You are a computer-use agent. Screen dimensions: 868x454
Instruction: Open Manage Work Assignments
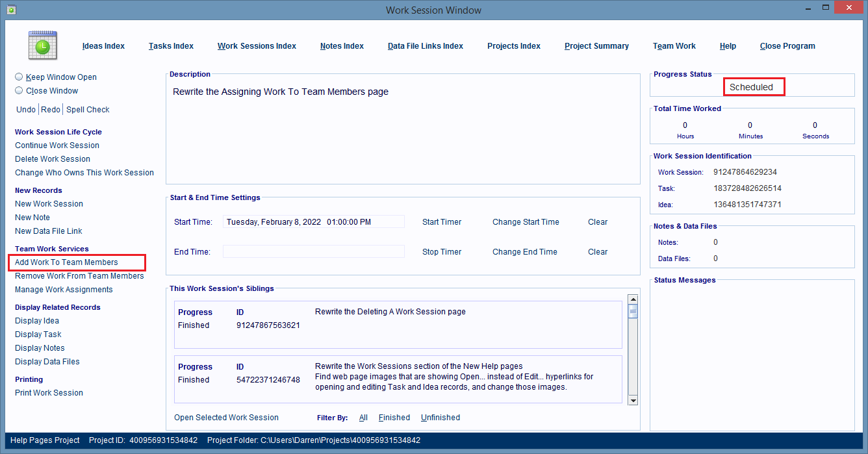coord(63,289)
